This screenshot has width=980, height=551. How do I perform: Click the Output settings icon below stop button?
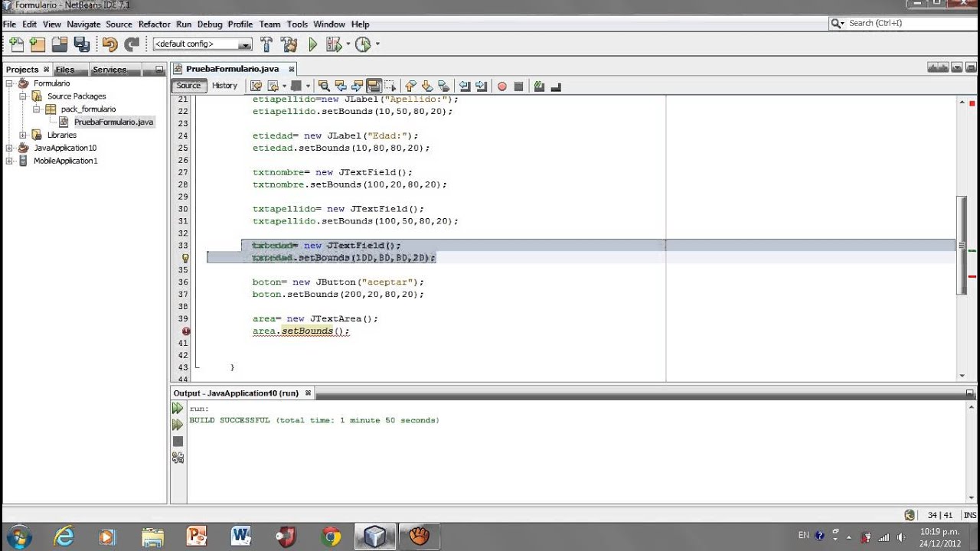pos(178,458)
